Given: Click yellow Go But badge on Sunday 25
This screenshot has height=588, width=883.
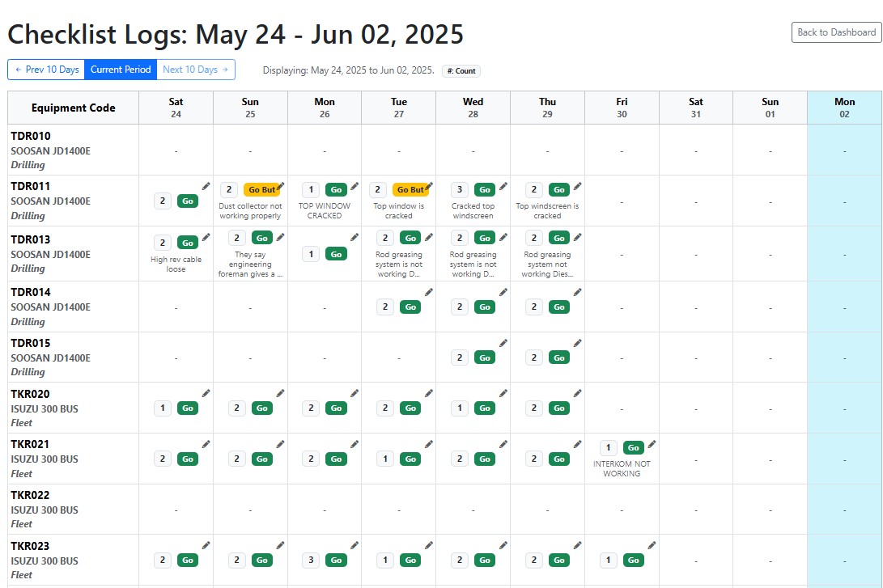Looking at the screenshot, I should [x=261, y=190].
